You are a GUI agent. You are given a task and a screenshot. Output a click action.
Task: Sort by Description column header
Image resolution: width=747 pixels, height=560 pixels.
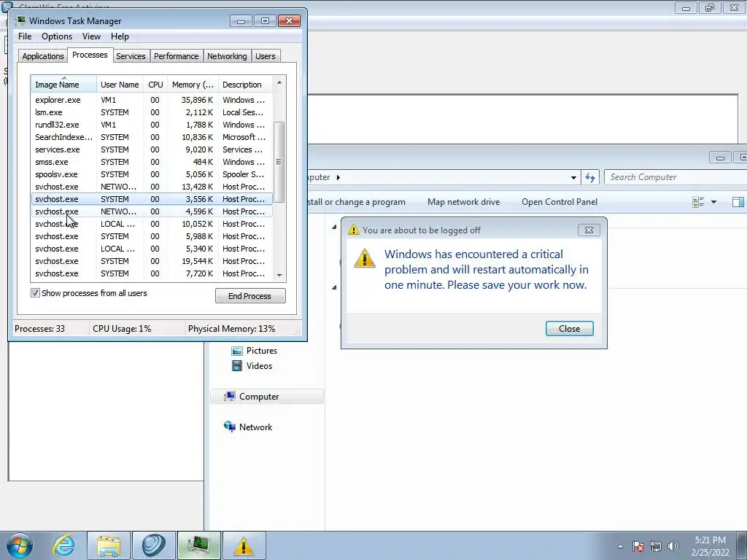(x=245, y=85)
